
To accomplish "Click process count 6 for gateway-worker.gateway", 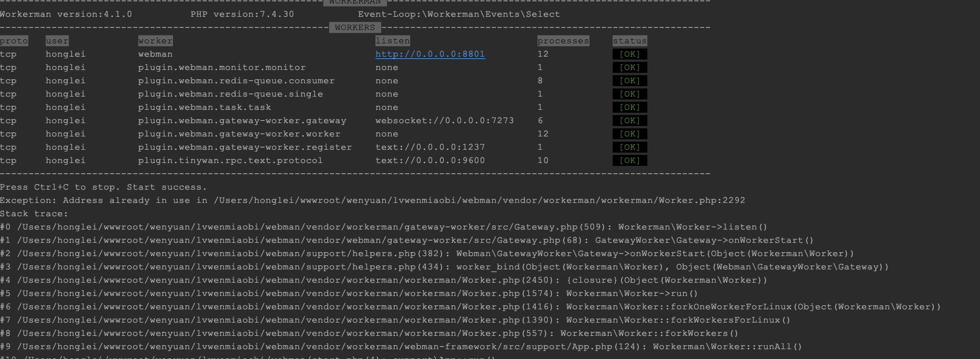I will tap(540, 121).
